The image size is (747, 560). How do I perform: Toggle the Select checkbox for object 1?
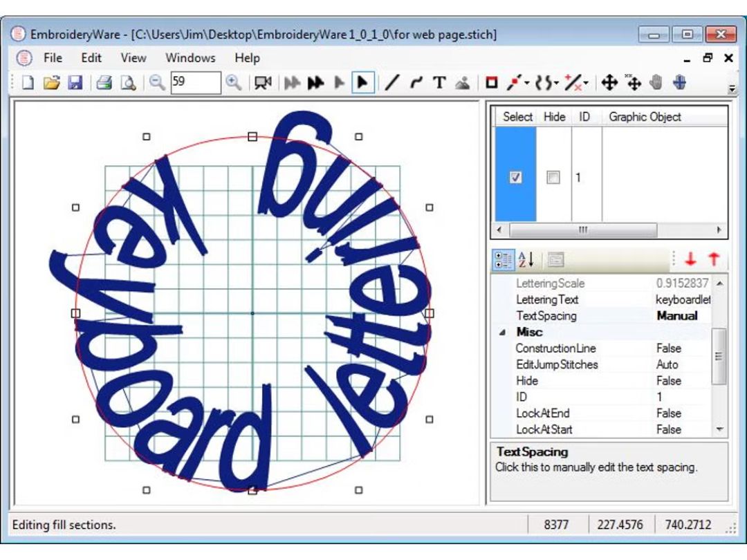tap(515, 177)
